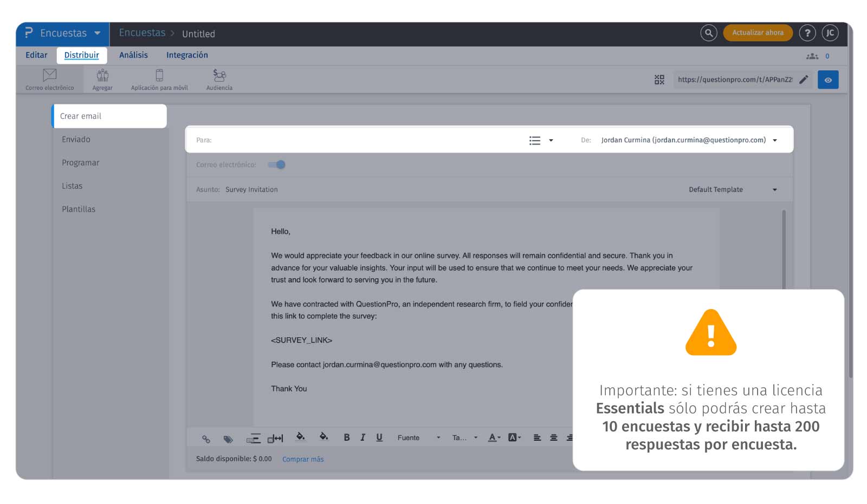Viewport: 867px width, 504px height.
Task: Insert a tag variable into email
Action: click(228, 439)
